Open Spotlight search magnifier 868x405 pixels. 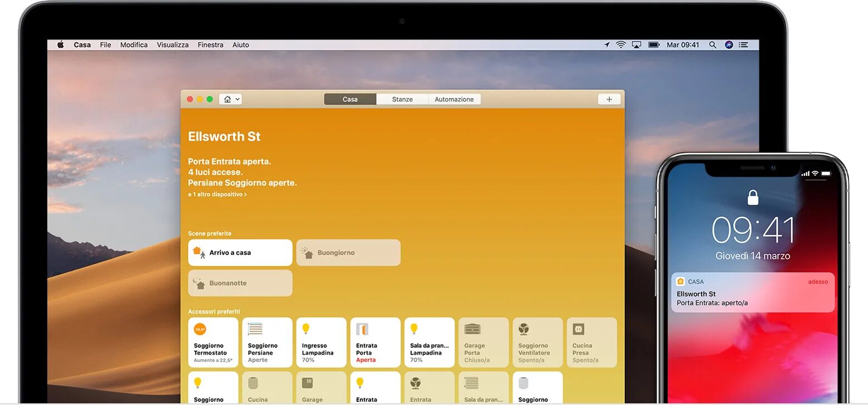coord(713,45)
